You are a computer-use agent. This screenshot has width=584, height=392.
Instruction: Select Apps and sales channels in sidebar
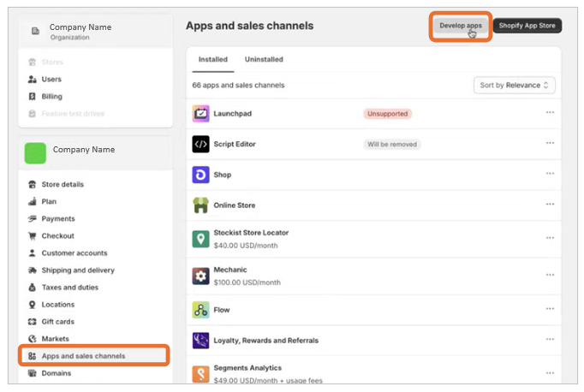click(x=94, y=355)
